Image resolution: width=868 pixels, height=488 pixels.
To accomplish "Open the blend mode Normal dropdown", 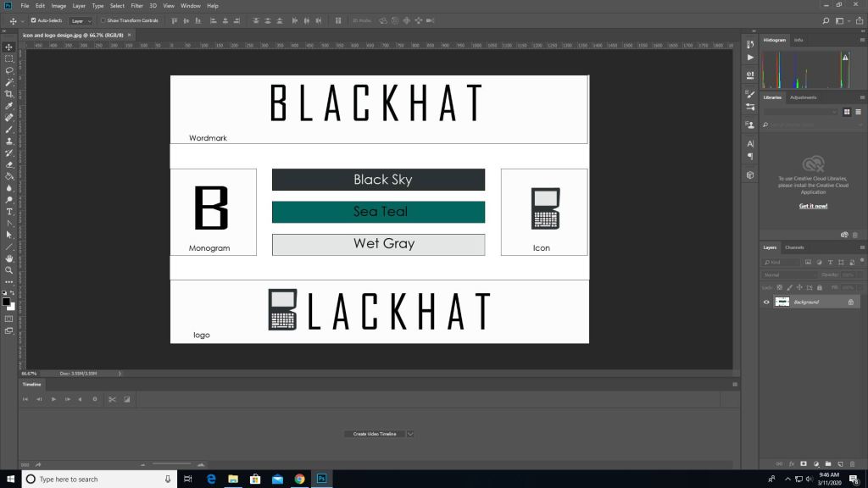I will click(790, 275).
